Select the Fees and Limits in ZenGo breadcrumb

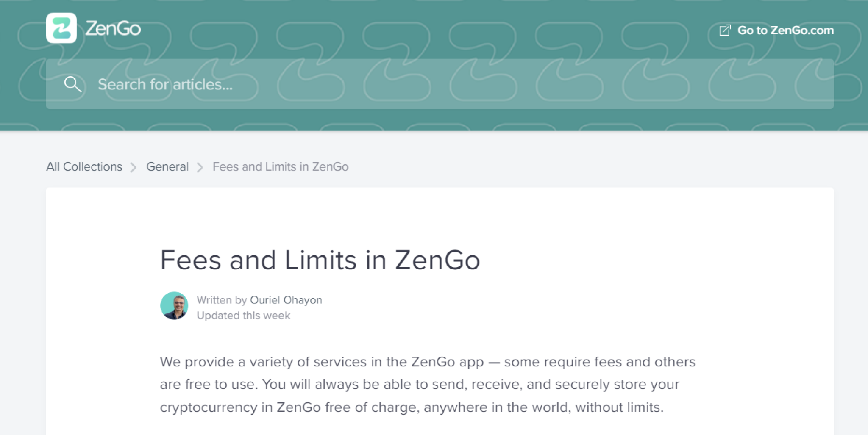coord(280,167)
